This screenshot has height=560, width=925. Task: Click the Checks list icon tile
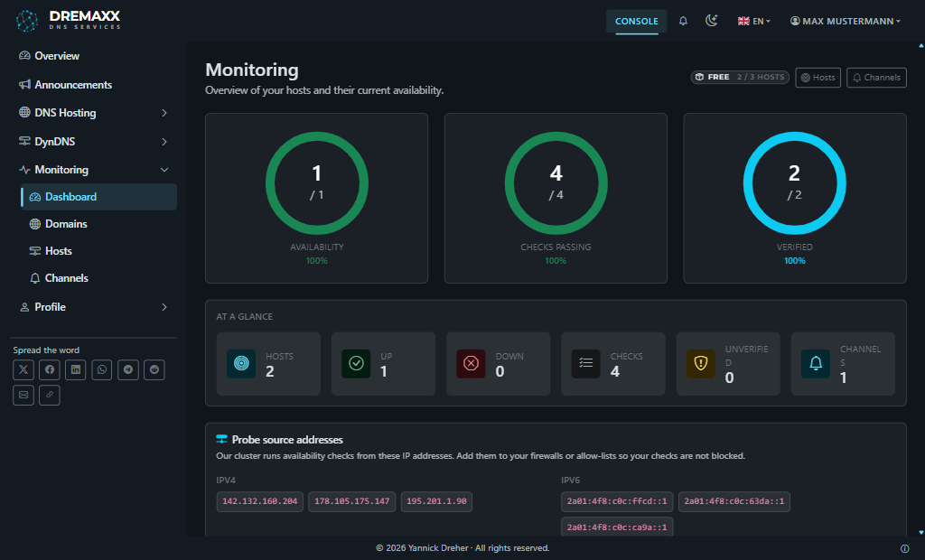click(x=585, y=363)
